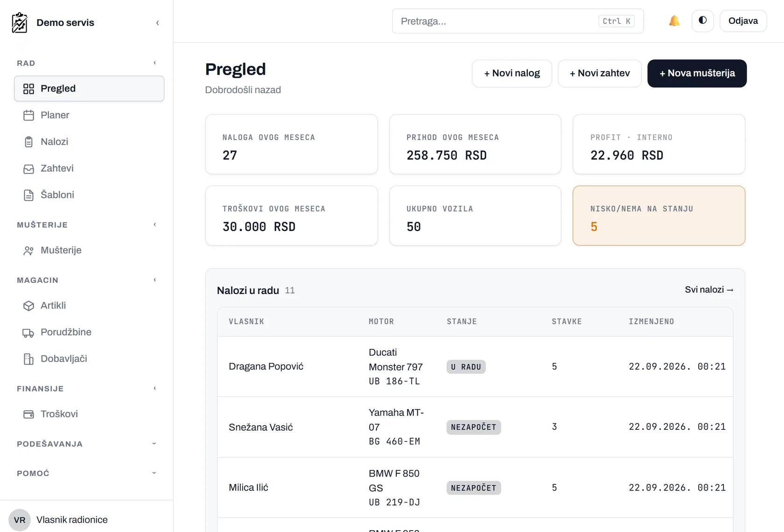Collapse the sidebar with the top chevron
Viewport: 784px width, 532px height.
(158, 23)
